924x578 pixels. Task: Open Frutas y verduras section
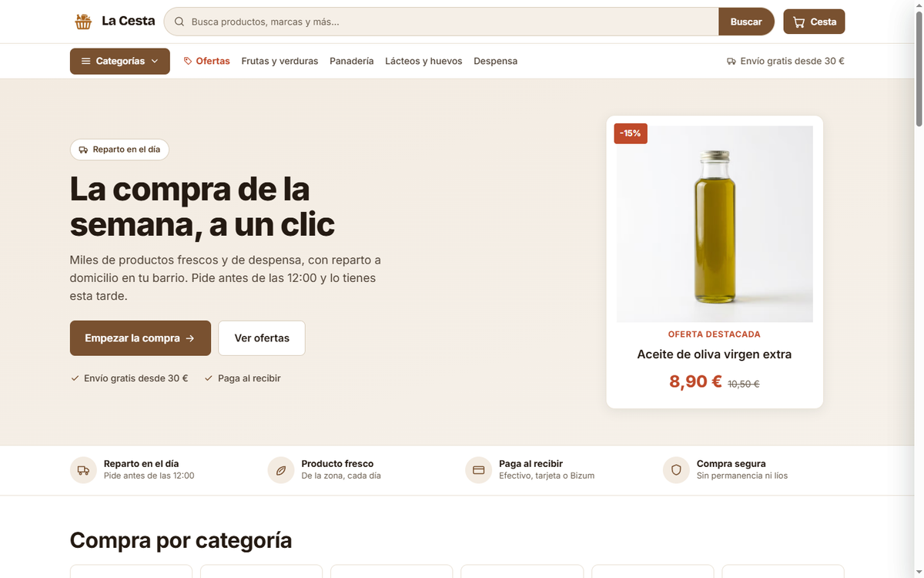(x=280, y=61)
